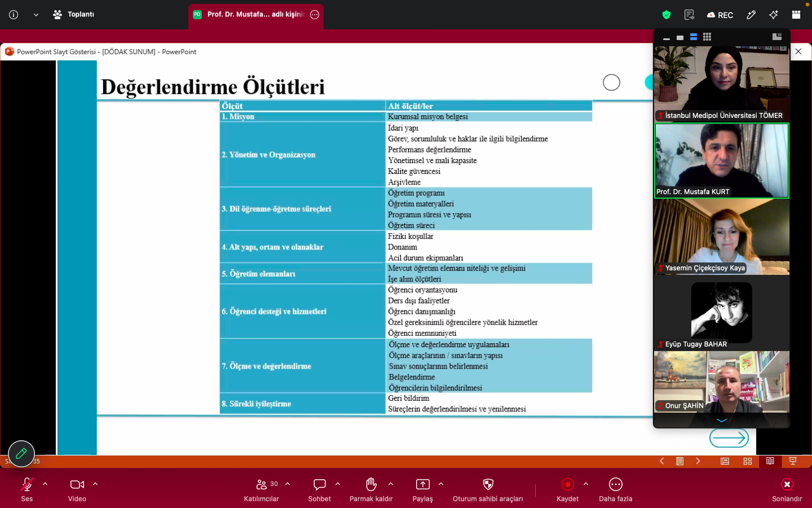Open Oturum sahibi araçları host tools
Viewport: 812px width, 508px height.
coord(488,490)
